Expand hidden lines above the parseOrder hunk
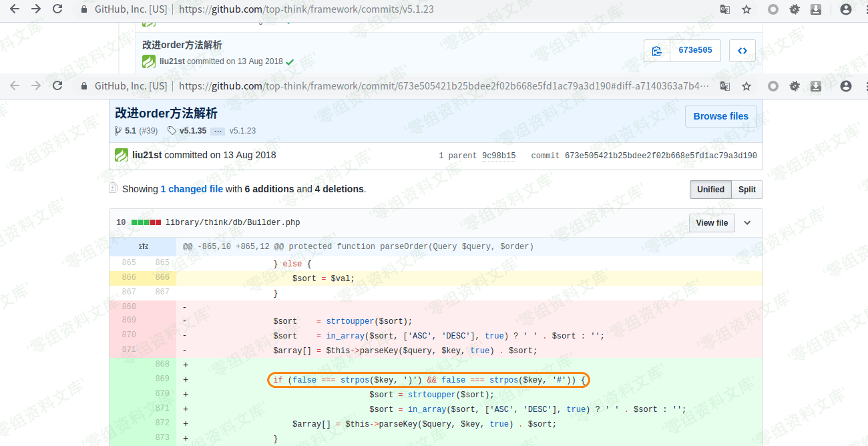Image resolution: width=868 pixels, height=446 pixels. pyautogui.click(x=142, y=246)
